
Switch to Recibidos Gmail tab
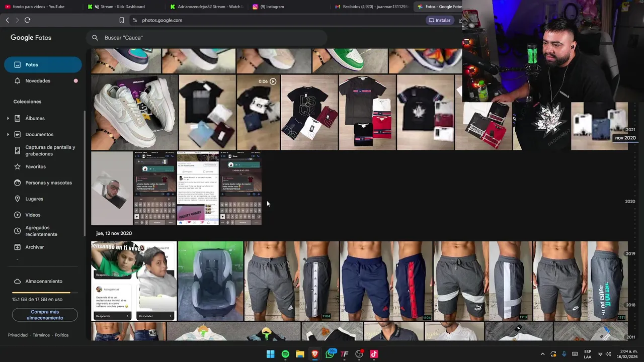[372, 7]
